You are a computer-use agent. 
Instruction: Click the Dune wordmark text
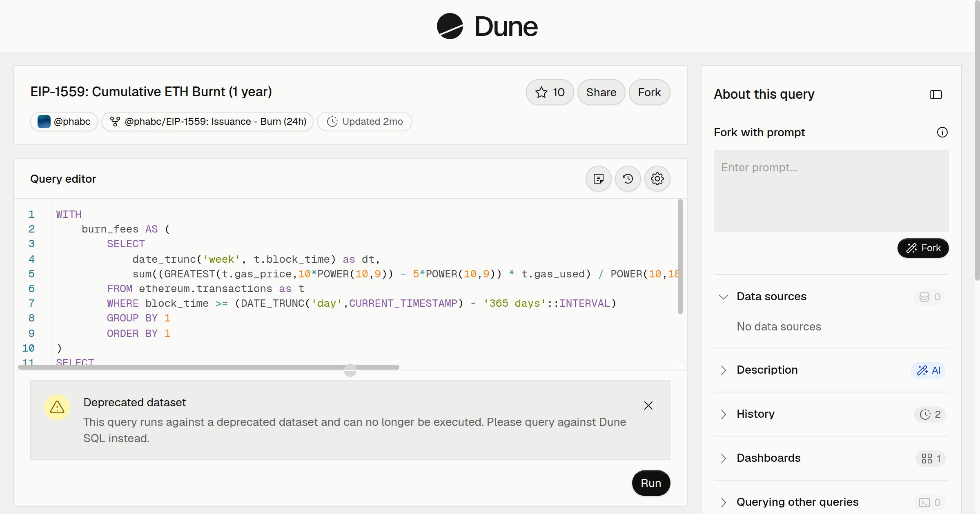506,27
